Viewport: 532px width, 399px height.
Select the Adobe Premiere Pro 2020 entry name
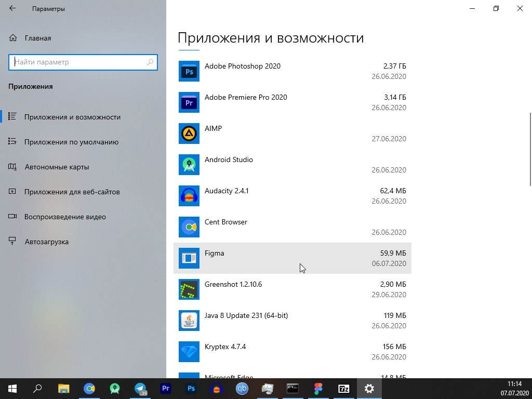click(246, 97)
